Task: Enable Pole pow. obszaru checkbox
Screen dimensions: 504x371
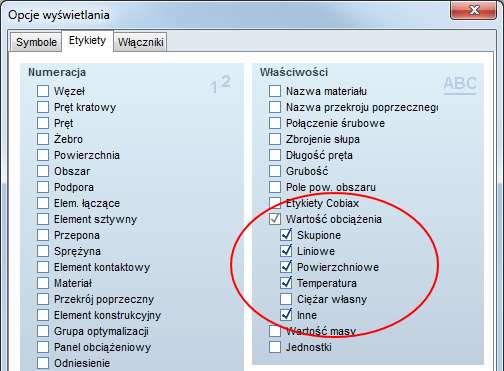Action: pyautogui.click(x=275, y=187)
